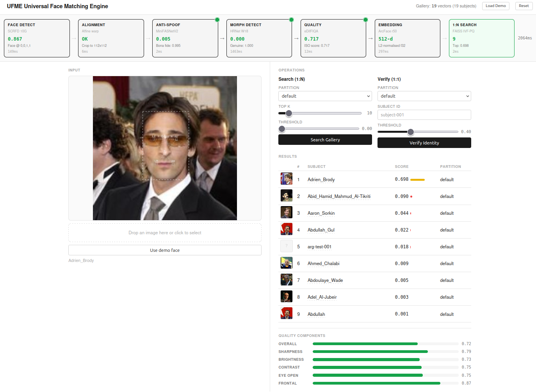Click the PARTITION column header in results
The width and height of the screenshot is (536, 392).
451,167
